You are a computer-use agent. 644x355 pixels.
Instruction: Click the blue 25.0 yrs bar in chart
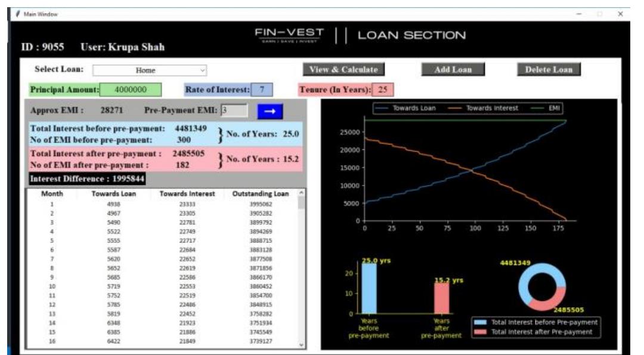369,288
